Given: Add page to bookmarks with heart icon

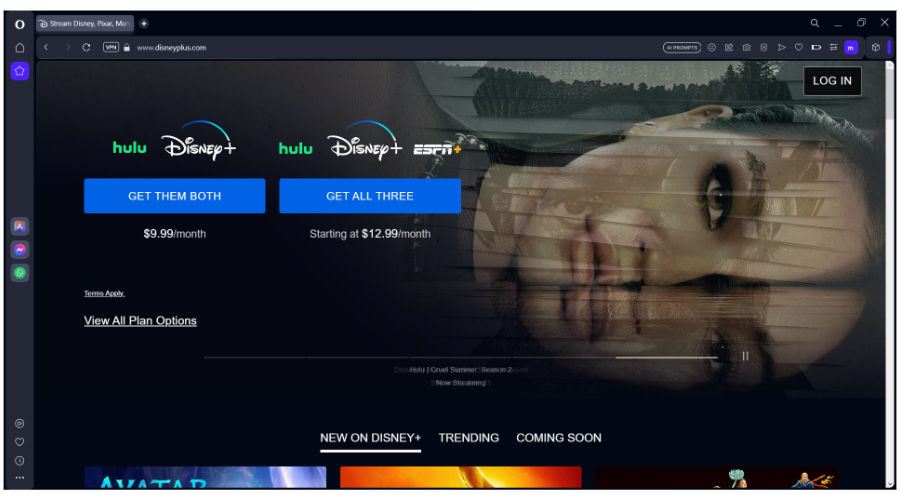Looking at the screenshot, I should (x=798, y=48).
